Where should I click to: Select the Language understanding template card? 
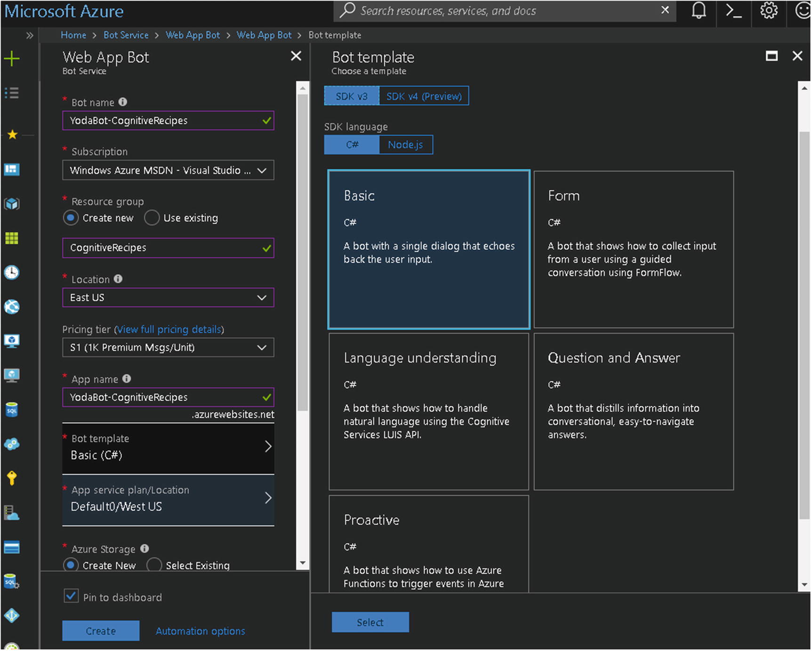[429, 411]
